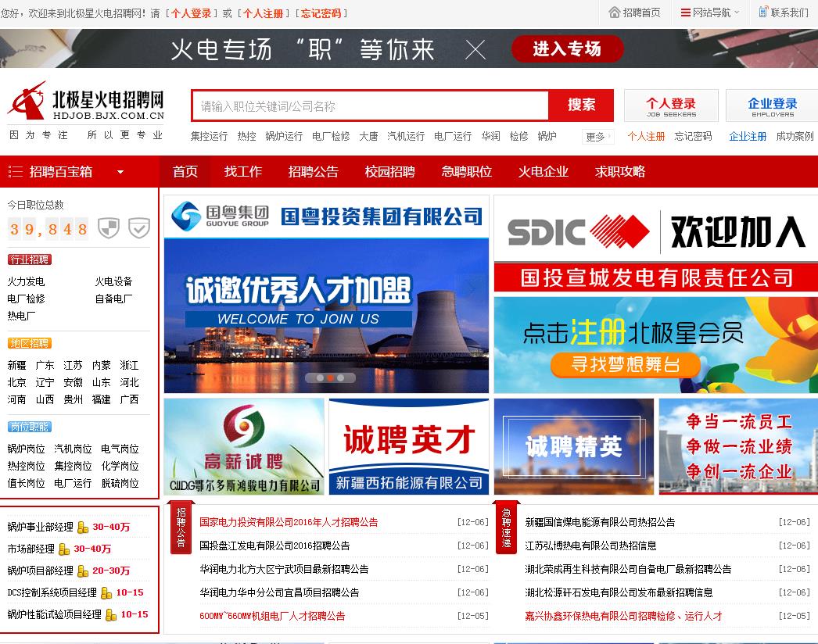Screen dimensions: 818x644
Task: Select the 锅炉岗位 job category
Action: [x=26, y=449]
